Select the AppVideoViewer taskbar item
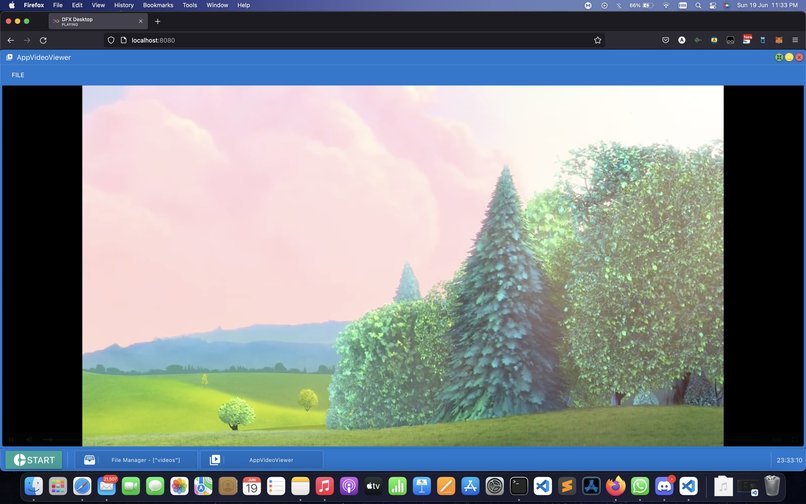The image size is (806, 504). pyautogui.click(x=261, y=460)
